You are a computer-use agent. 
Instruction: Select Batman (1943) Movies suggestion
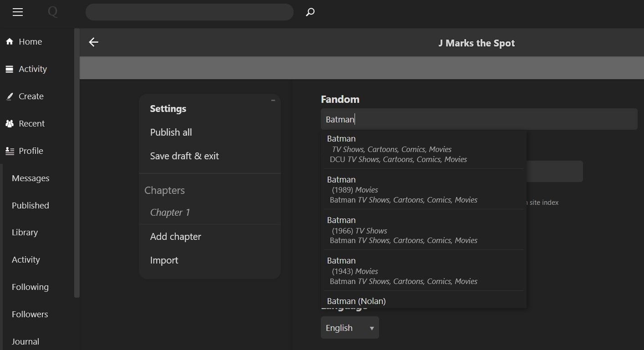coord(424,270)
